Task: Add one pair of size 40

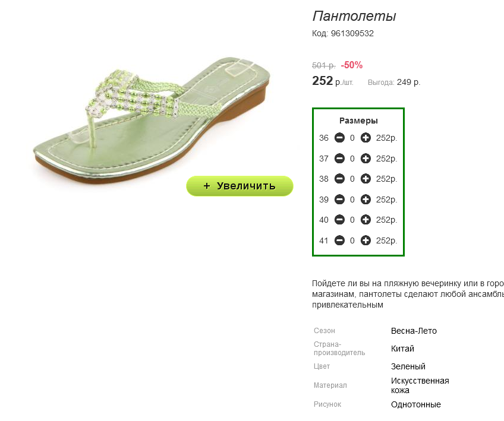Action: (366, 220)
